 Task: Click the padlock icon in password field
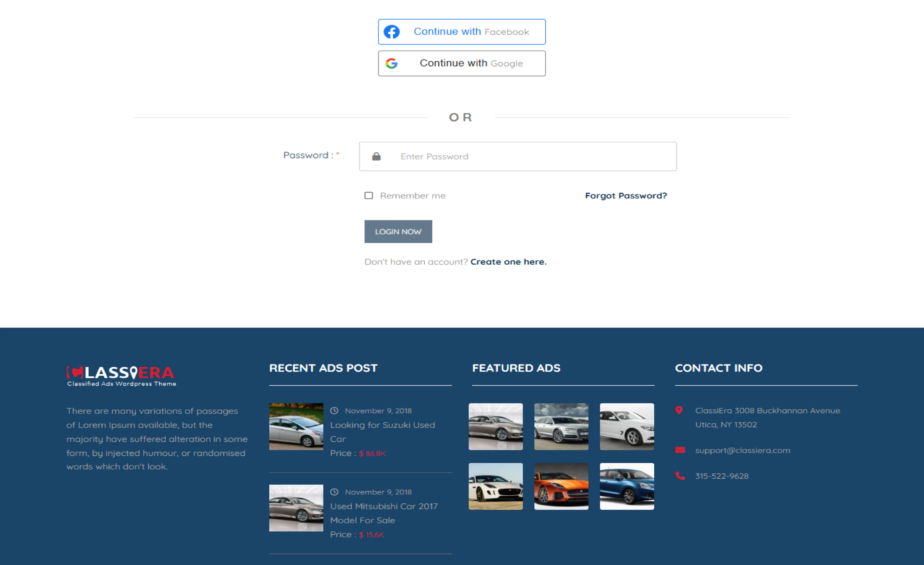[377, 157]
